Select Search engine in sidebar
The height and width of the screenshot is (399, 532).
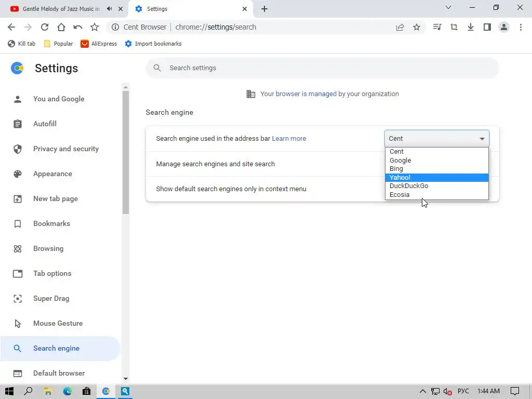60,349
